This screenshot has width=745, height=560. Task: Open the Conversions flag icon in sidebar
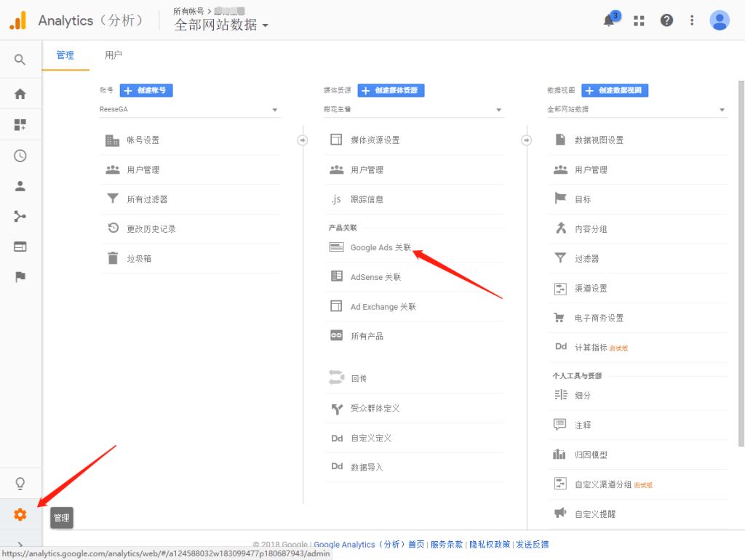click(20, 277)
